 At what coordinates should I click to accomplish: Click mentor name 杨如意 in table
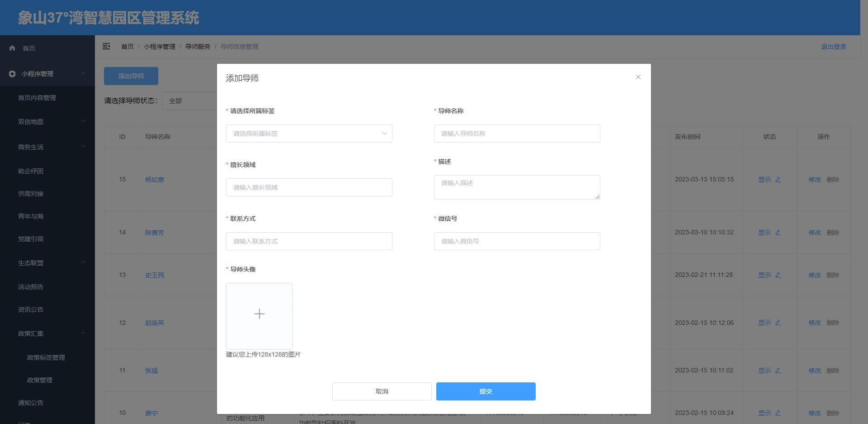tap(155, 180)
